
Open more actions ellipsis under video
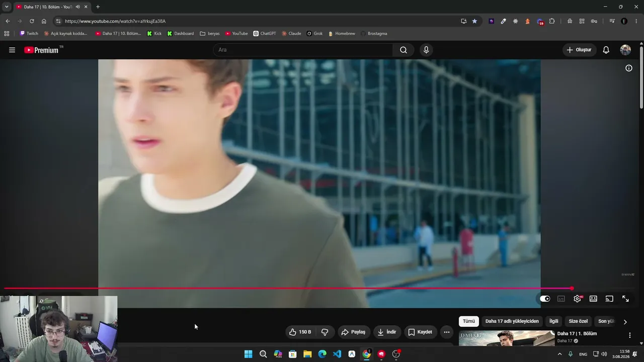click(x=446, y=332)
